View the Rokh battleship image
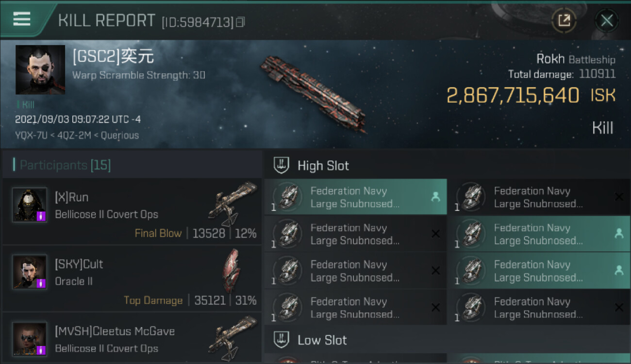This screenshot has height=364, width=631. coord(313,93)
